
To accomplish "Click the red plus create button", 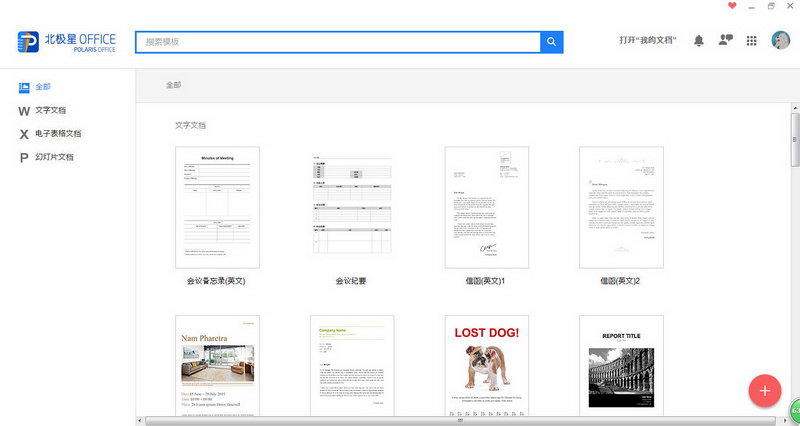I will (x=765, y=391).
